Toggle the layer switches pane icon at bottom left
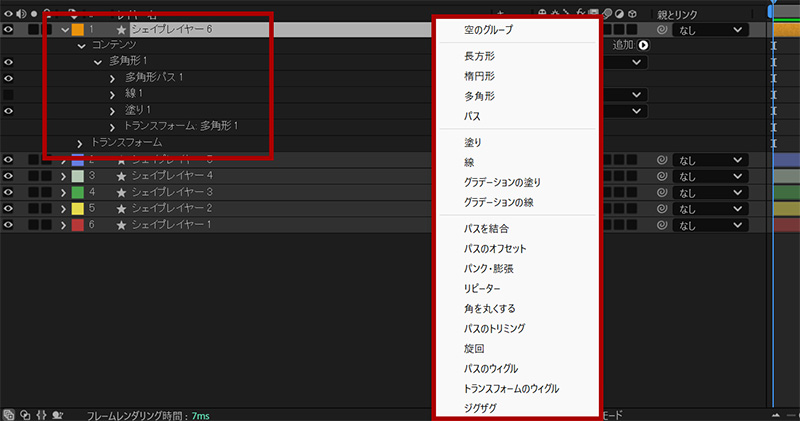 pos(8,415)
